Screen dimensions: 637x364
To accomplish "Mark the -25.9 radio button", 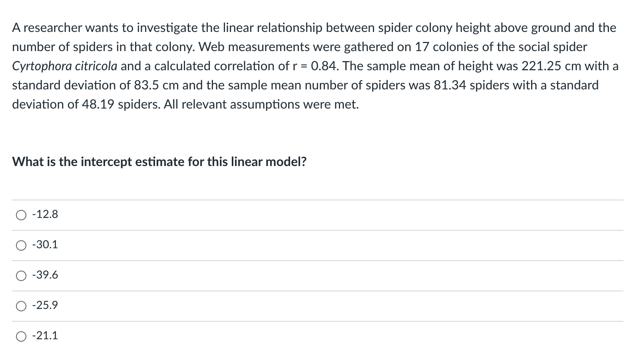I will click(x=21, y=306).
